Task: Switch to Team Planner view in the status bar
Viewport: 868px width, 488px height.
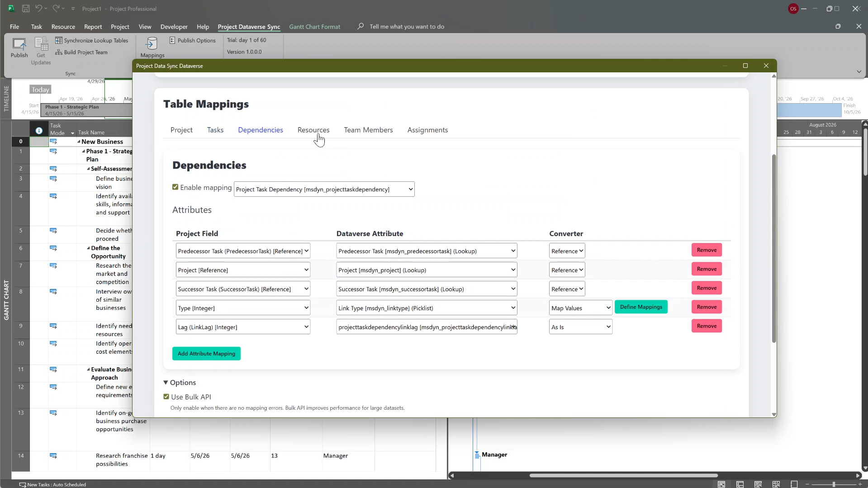Action: tap(758, 484)
